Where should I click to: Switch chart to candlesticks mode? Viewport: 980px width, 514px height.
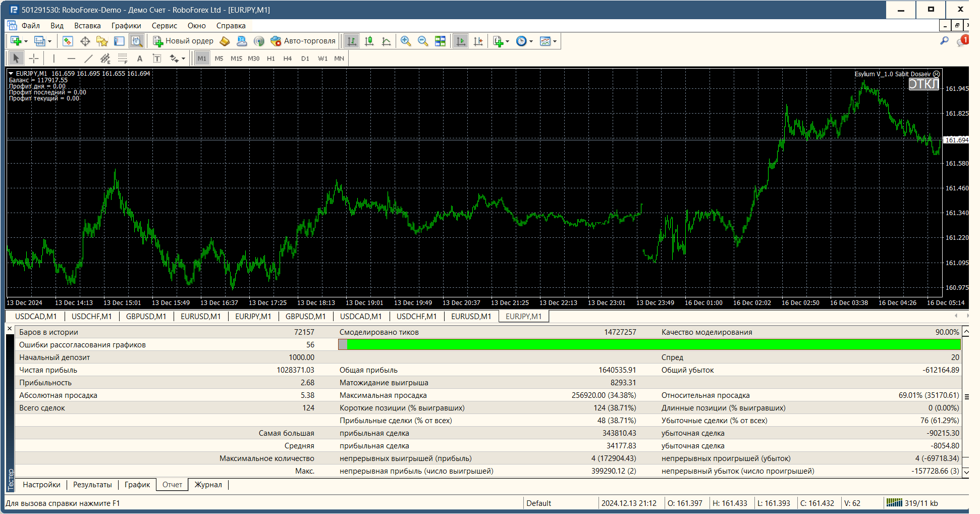click(369, 41)
